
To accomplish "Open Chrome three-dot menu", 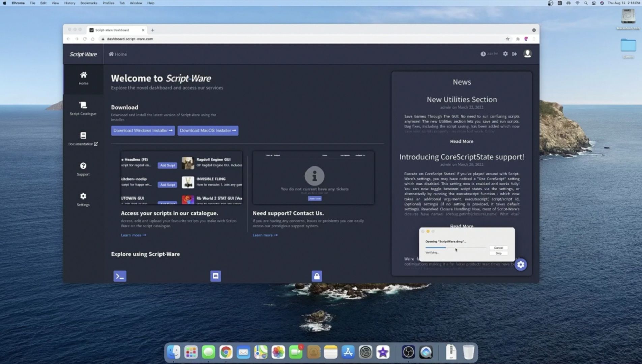I will click(x=534, y=39).
